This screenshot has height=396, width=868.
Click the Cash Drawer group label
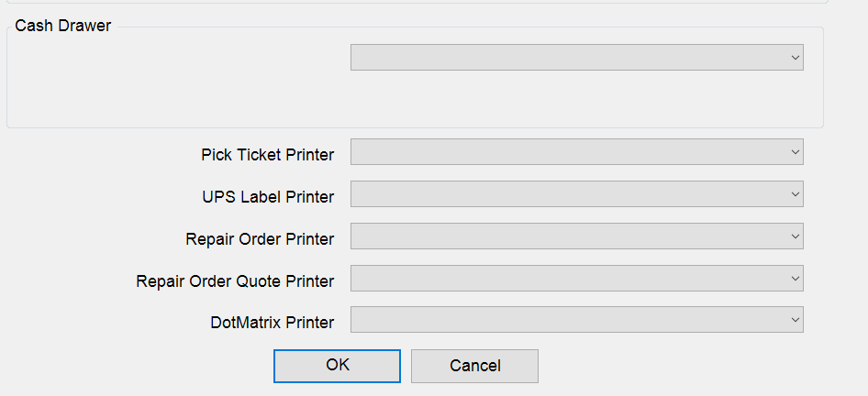(x=63, y=26)
